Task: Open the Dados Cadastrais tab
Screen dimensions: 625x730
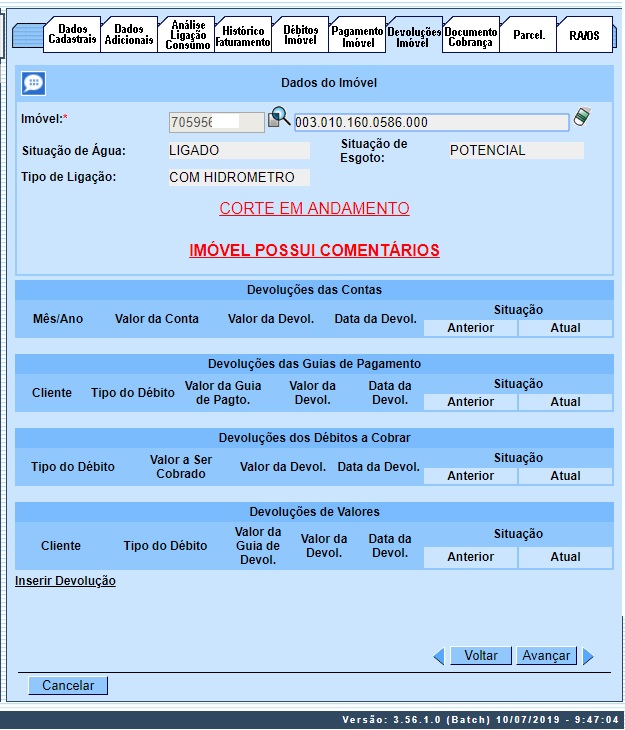Action: [x=72, y=34]
